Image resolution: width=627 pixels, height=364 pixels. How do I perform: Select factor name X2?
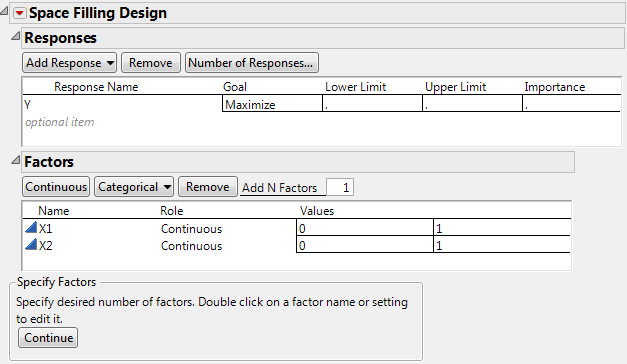[46, 246]
